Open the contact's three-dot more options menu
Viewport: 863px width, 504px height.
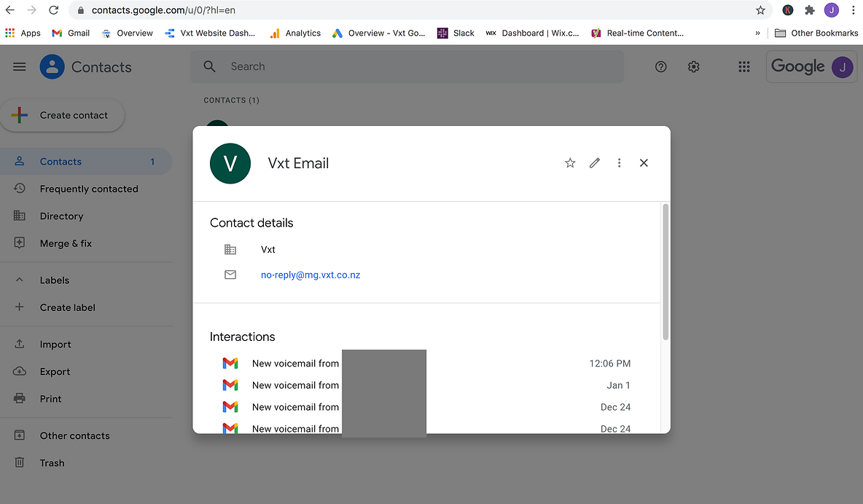(619, 163)
